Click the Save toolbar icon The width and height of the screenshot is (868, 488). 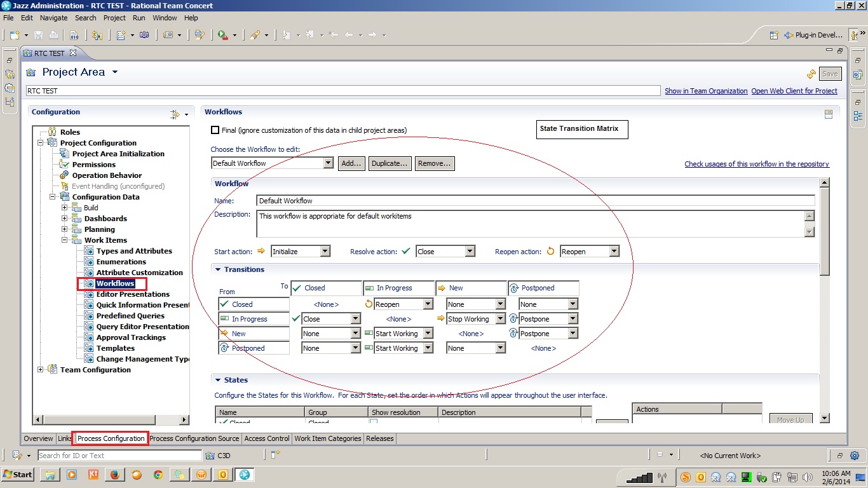tap(38, 35)
